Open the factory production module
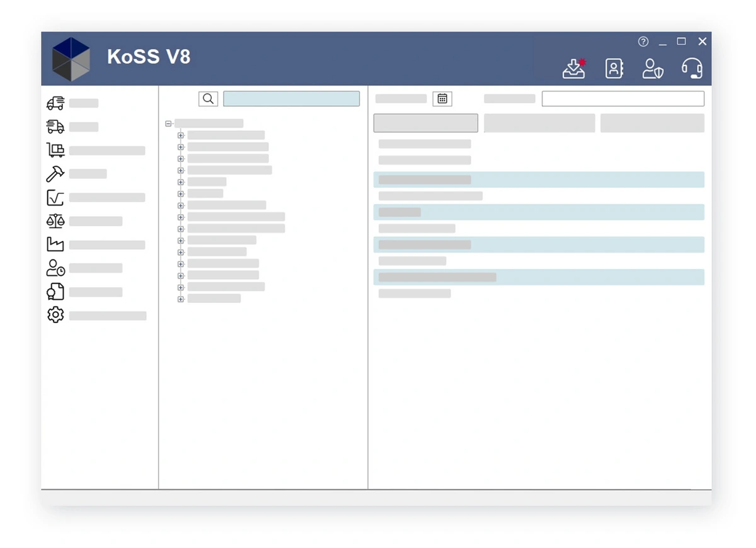The height and width of the screenshot is (548, 756). pyautogui.click(x=55, y=244)
